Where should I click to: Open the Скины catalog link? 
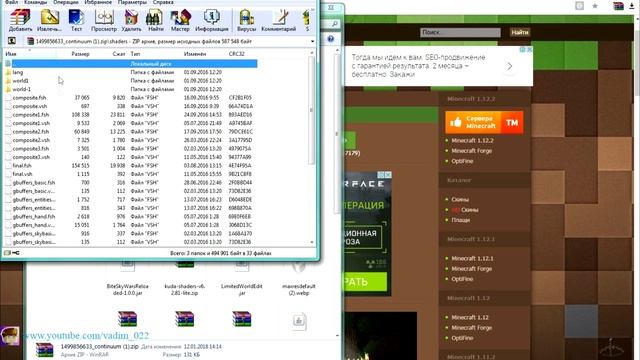[460, 199]
